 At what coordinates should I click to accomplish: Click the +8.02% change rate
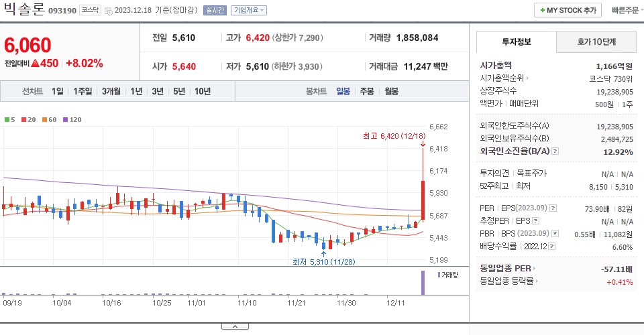(x=85, y=63)
